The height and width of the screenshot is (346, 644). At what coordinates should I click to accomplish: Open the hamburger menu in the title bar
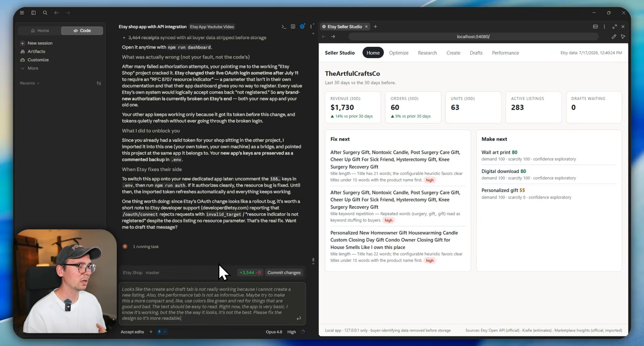click(22, 13)
